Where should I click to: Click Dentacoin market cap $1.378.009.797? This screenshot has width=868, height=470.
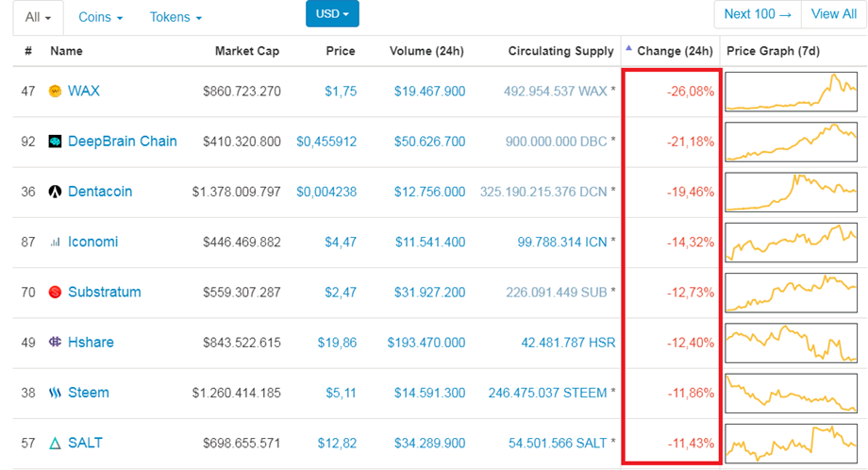click(237, 193)
